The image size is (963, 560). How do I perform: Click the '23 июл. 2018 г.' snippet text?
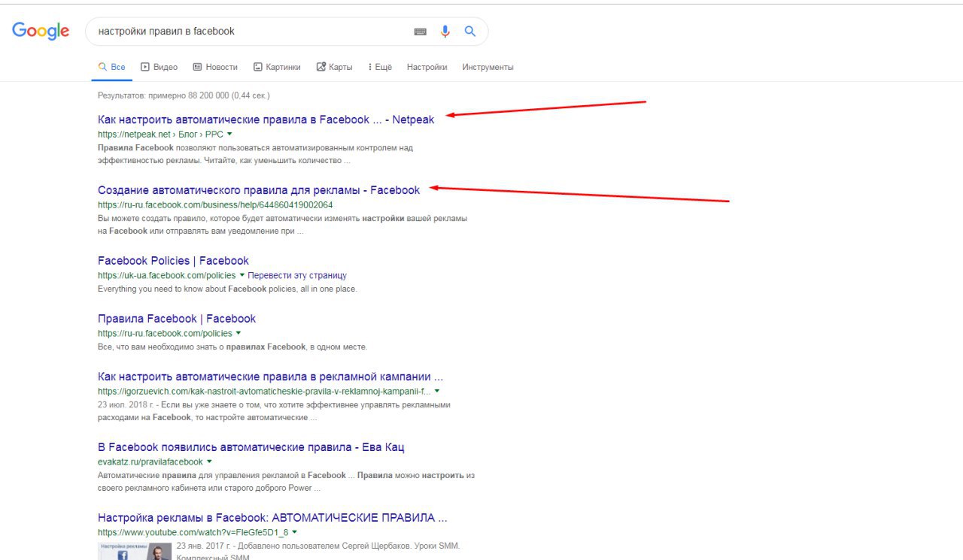[126, 404]
